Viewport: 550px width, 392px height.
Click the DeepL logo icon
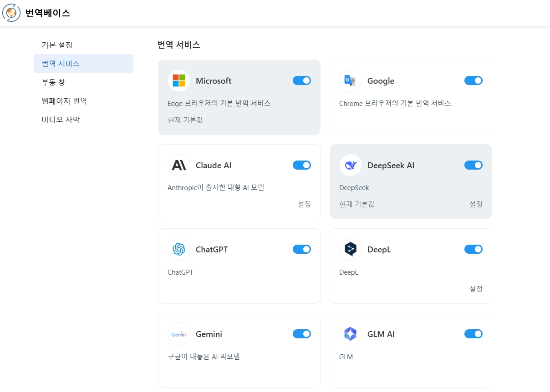(351, 249)
